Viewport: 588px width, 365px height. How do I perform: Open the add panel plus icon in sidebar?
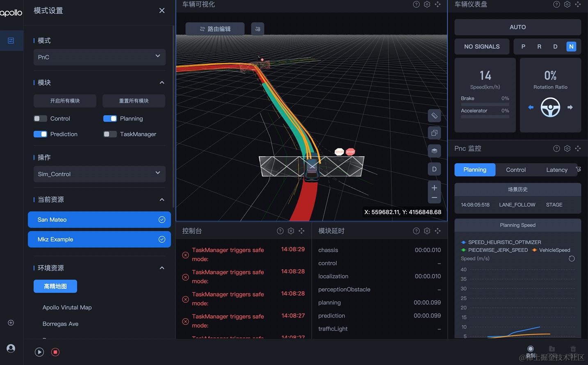[x=11, y=323]
